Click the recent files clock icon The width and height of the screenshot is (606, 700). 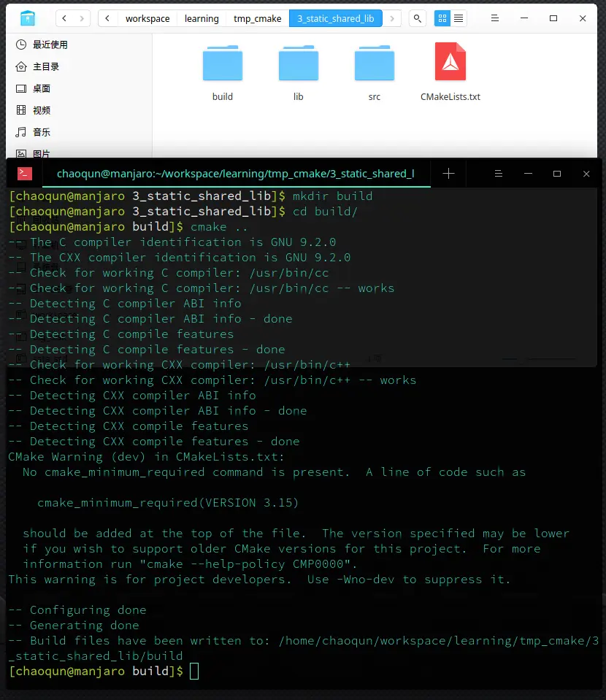[x=21, y=45]
